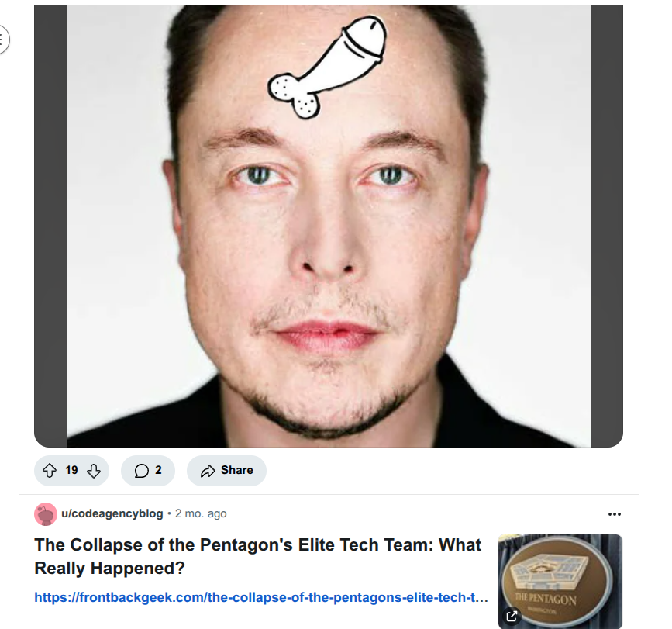Open the Pentagon's Elite Tech Team post title

click(257, 557)
